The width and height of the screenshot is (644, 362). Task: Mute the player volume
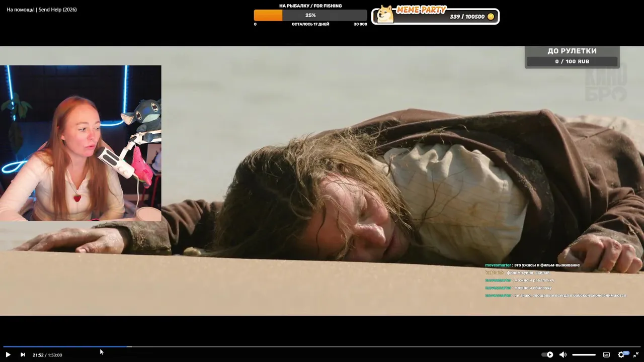click(562, 354)
